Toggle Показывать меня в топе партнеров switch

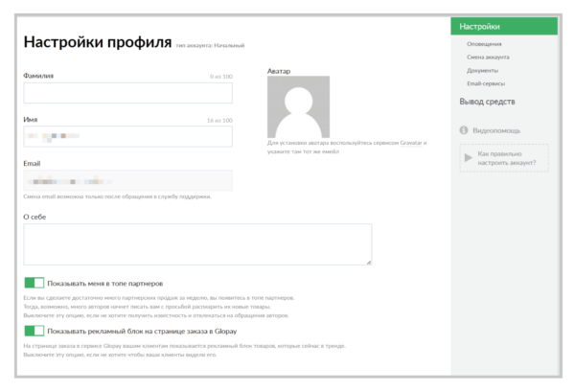[34, 283]
